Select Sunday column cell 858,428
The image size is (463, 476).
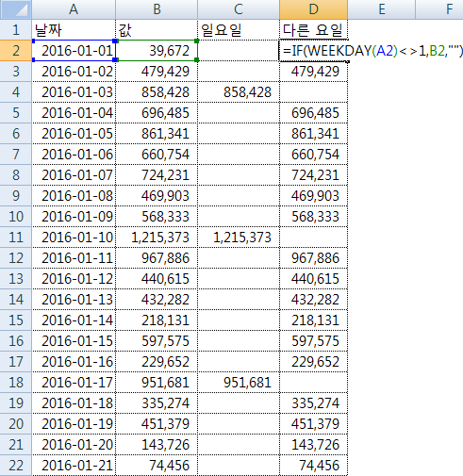(x=239, y=92)
